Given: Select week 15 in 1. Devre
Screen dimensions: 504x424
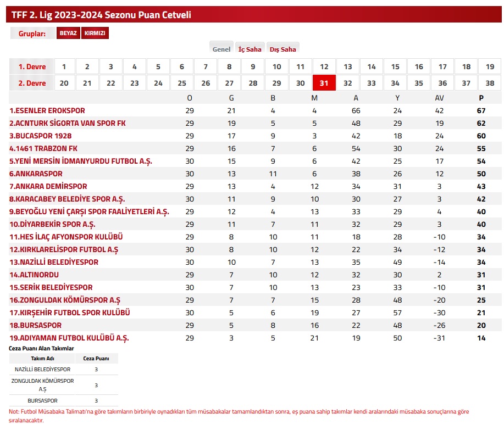Looking at the screenshot, I should 395,66.
